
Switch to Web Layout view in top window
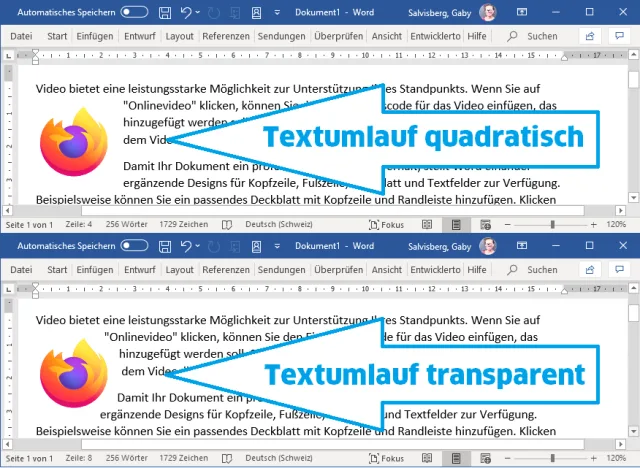(485, 225)
